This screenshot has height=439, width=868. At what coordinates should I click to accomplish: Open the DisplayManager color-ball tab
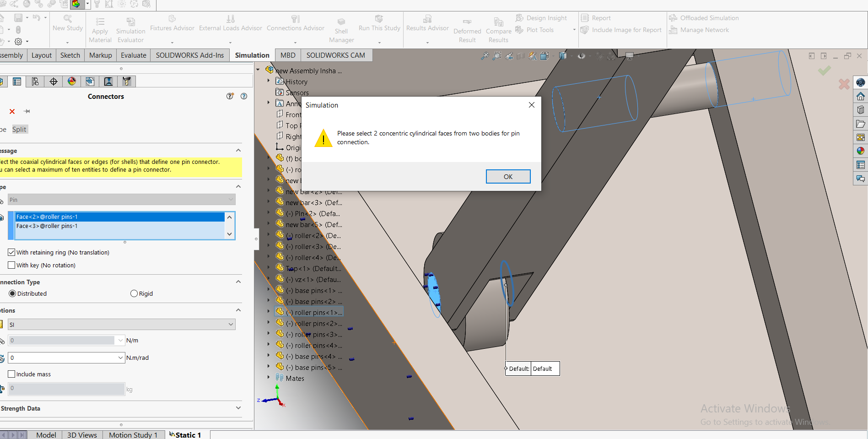(72, 81)
